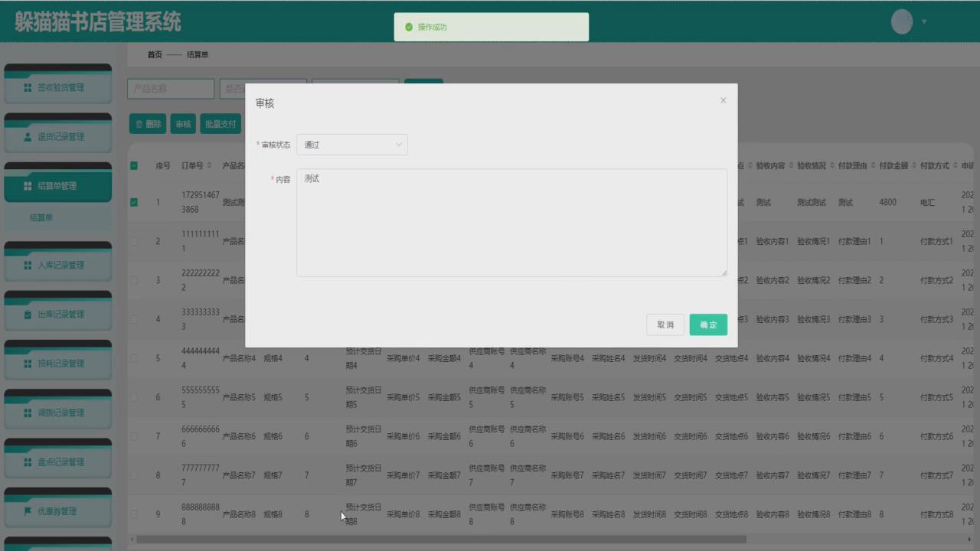Viewport: 980px width, 551px height.
Task: Check the checkbox for row 8
Action: pyautogui.click(x=134, y=475)
